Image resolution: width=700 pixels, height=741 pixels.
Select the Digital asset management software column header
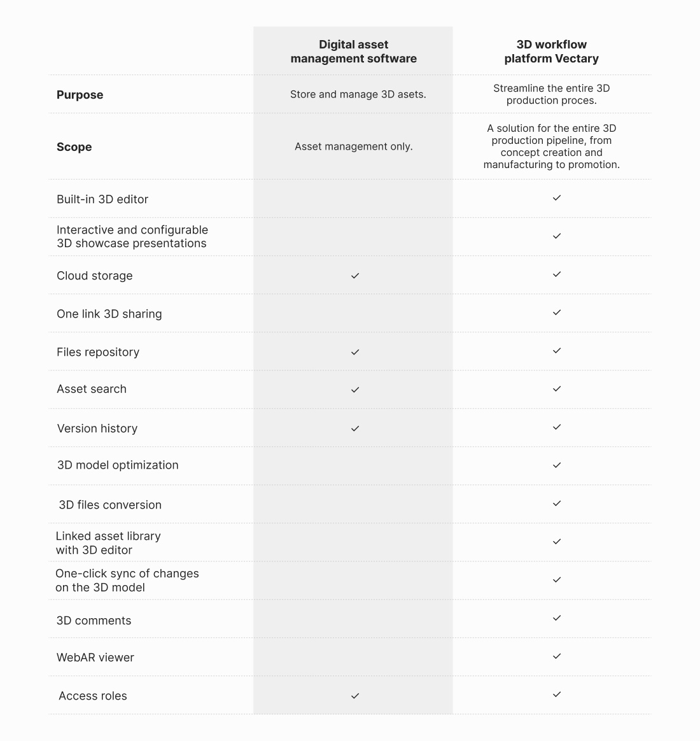(353, 52)
